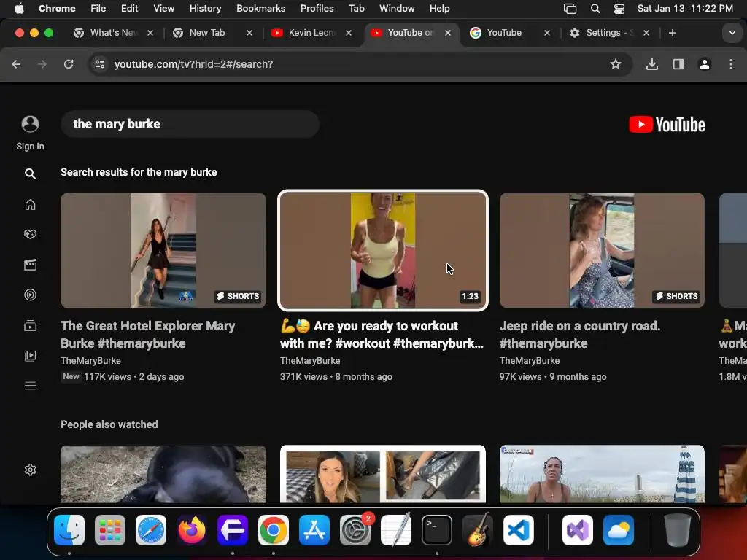The height and width of the screenshot is (560, 747).
Task: Reload the current page
Action: pyautogui.click(x=69, y=64)
